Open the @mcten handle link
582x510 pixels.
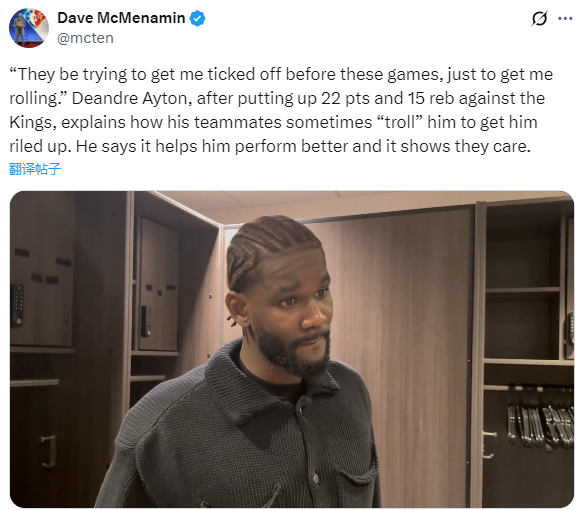(85, 38)
